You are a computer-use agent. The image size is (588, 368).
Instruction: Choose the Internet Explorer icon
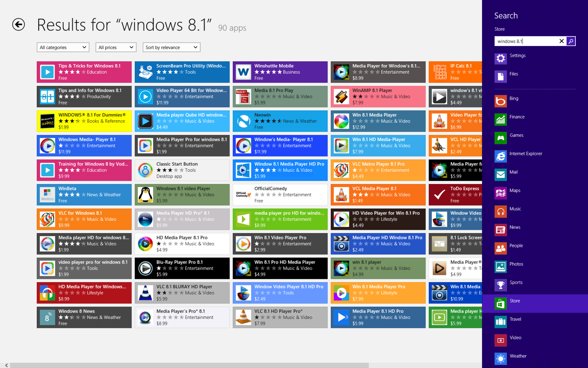click(x=500, y=156)
